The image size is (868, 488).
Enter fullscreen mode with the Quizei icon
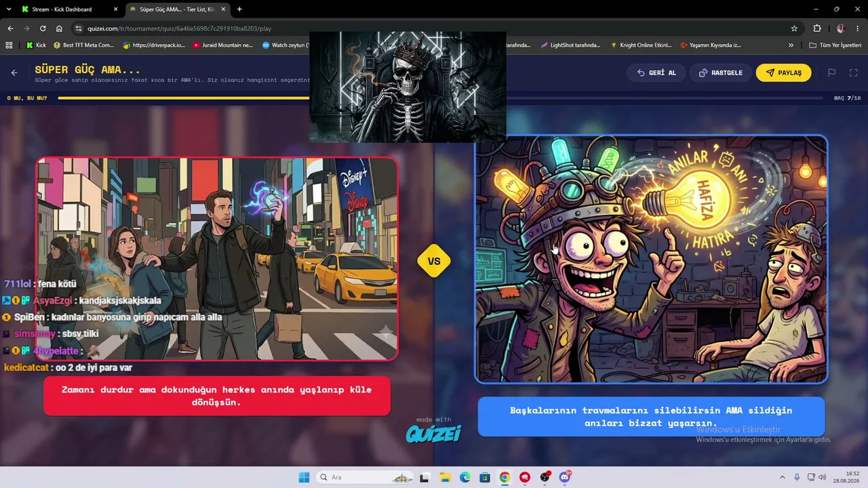pos(854,73)
